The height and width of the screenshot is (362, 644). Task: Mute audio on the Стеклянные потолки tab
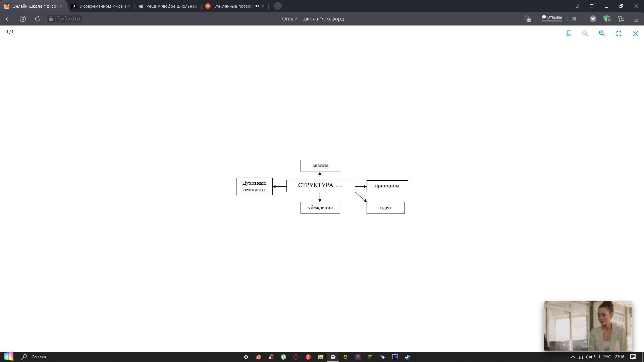click(257, 6)
